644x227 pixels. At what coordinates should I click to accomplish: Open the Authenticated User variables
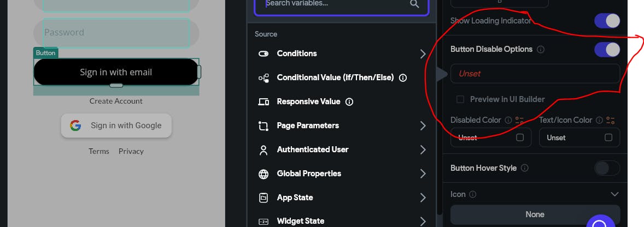point(342,150)
